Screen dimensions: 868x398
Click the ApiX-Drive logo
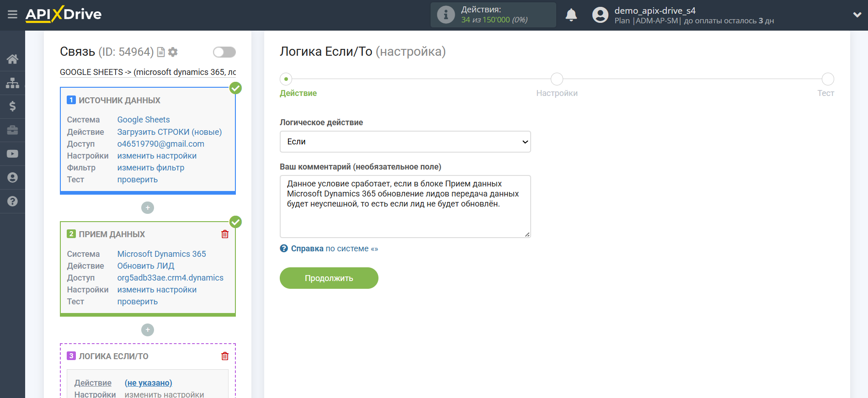click(x=64, y=14)
